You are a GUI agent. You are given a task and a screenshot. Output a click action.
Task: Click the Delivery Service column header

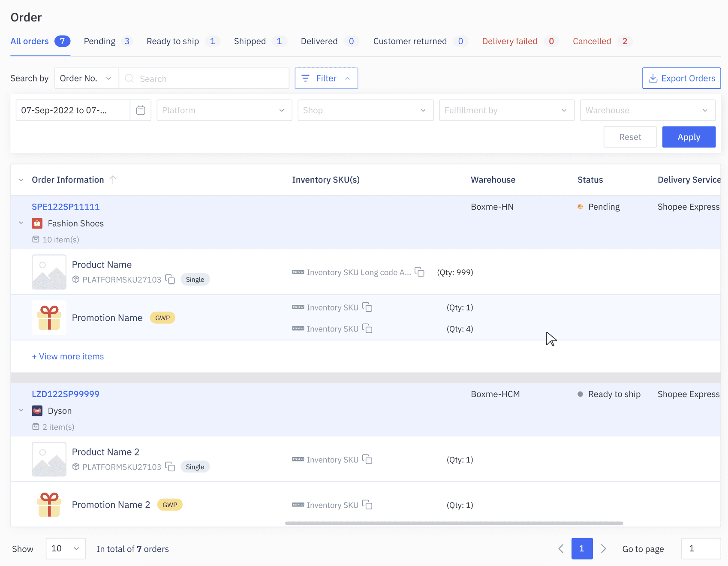click(689, 180)
